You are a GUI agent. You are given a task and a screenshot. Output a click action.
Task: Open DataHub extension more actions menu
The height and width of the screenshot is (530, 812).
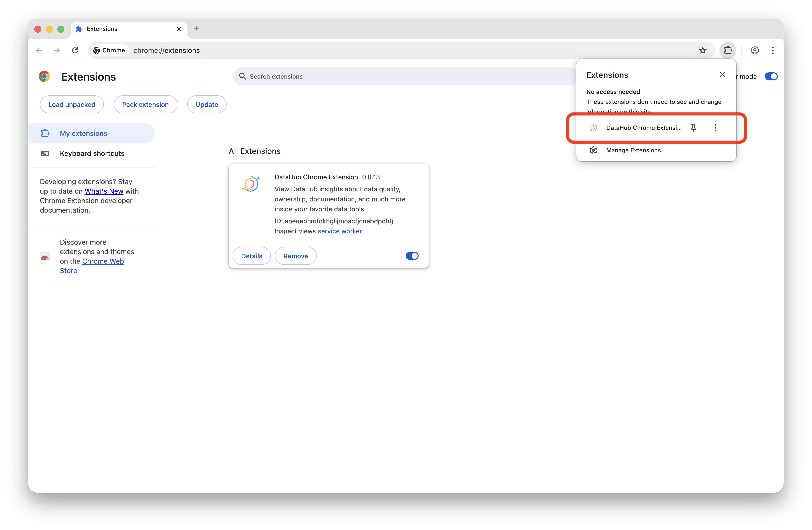tap(715, 128)
